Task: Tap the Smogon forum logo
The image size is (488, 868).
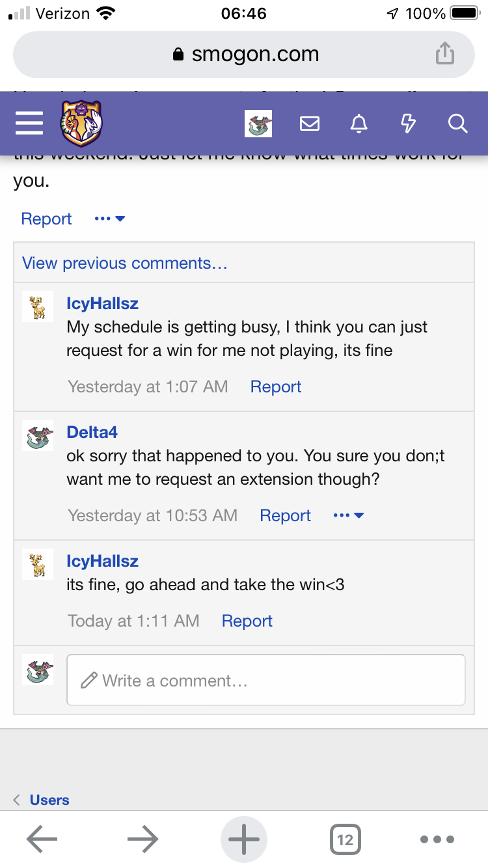Action: 82,124
